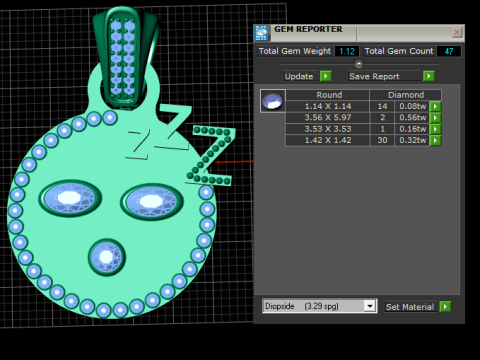Select the right oval eye gem on pendant
This screenshot has height=360, width=480.
pos(152,202)
